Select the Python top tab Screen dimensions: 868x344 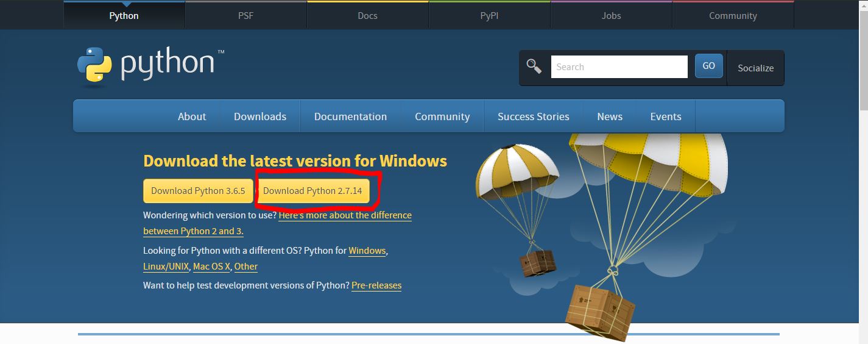pos(124,15)
